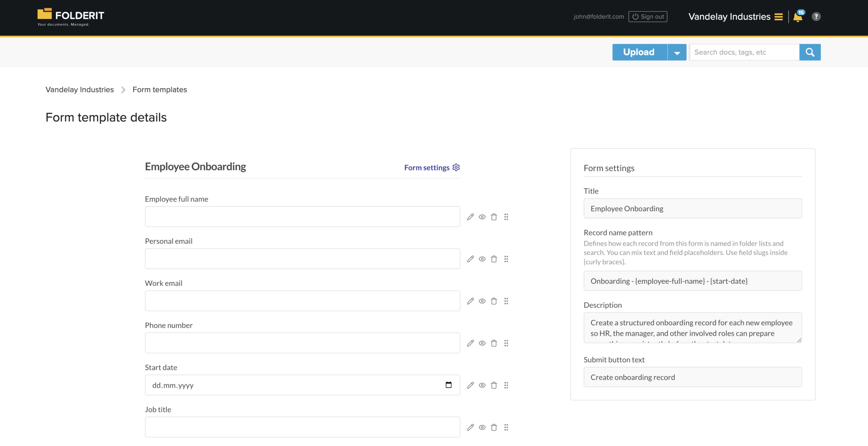Delete the Employee full name field

(494, 217)
